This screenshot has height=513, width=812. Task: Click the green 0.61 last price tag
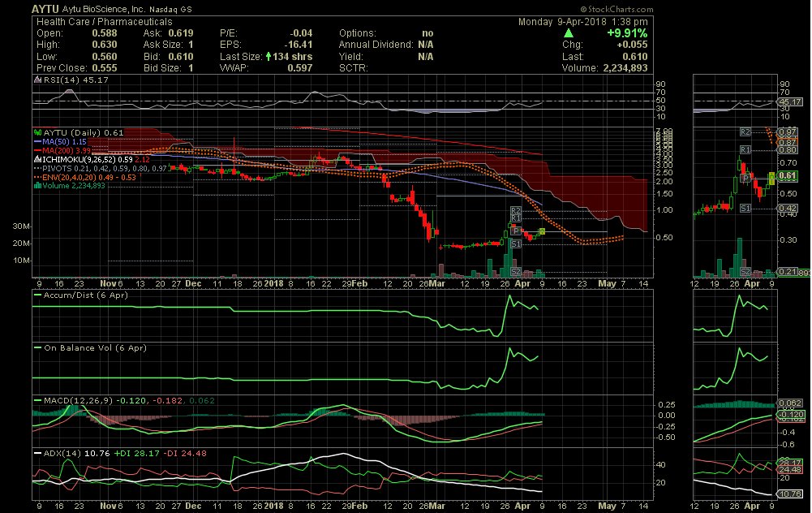[788, 175]
